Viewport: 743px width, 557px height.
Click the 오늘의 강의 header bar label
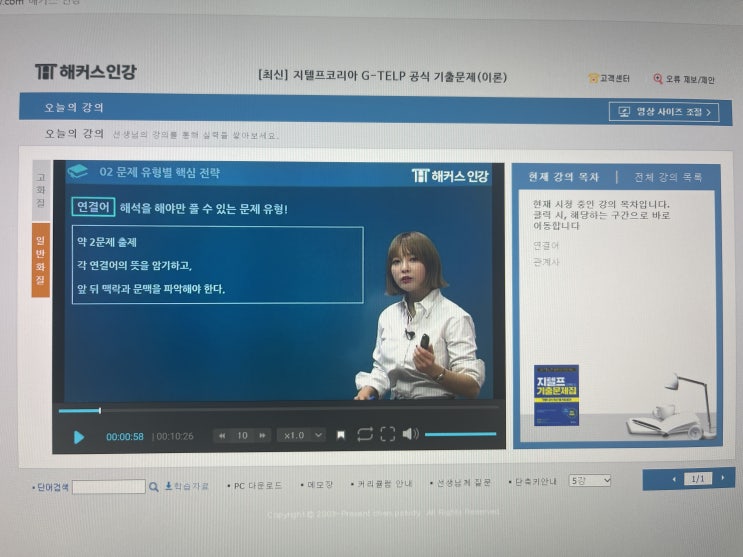(74, 107)
